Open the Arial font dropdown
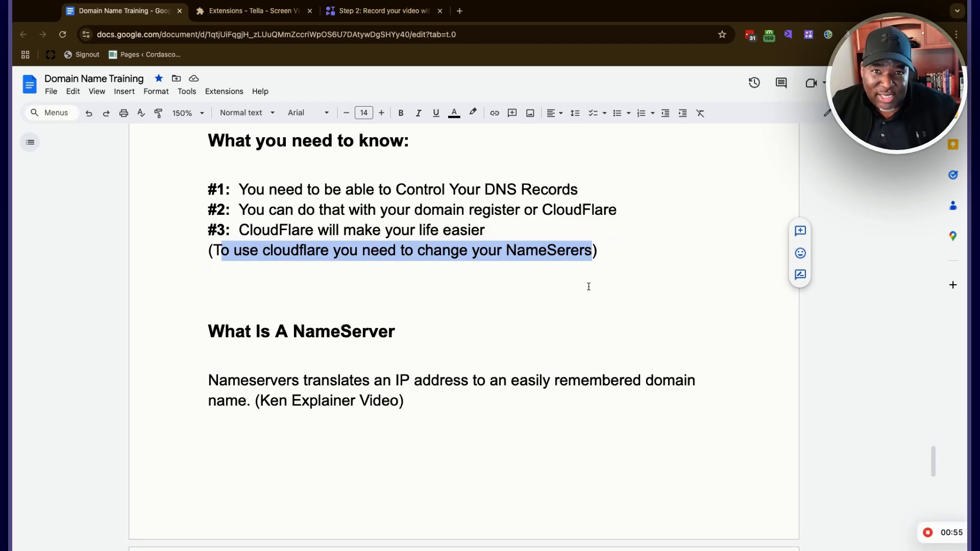The height and width of the screenshot is (551, 980). (x=308, y=113)
